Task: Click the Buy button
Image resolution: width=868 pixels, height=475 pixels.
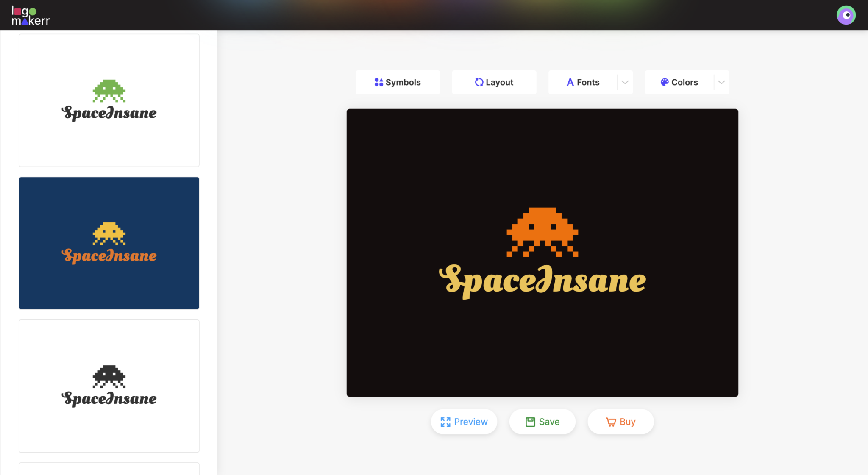Action: pyautogui.click(x=620, y=422)
